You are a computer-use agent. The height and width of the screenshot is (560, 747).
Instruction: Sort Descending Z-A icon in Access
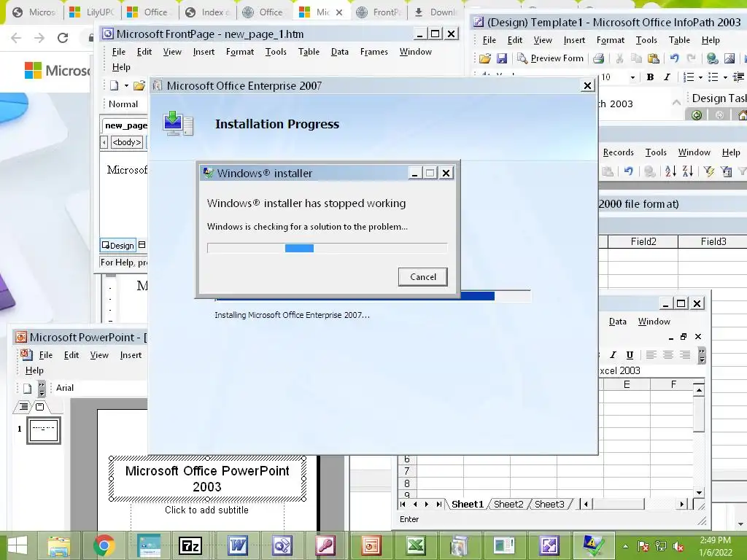pyautogui.click(x=687, y=171)
